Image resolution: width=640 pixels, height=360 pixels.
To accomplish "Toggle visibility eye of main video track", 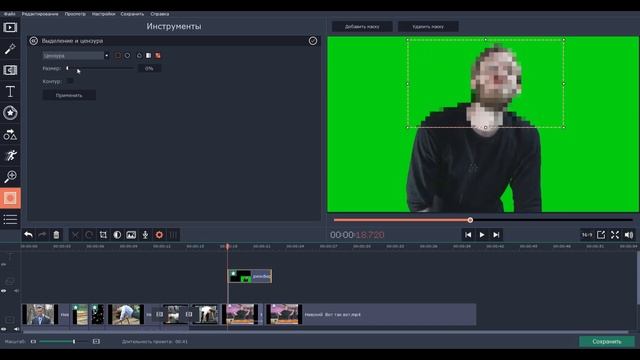I will click(x=4, y=329).
